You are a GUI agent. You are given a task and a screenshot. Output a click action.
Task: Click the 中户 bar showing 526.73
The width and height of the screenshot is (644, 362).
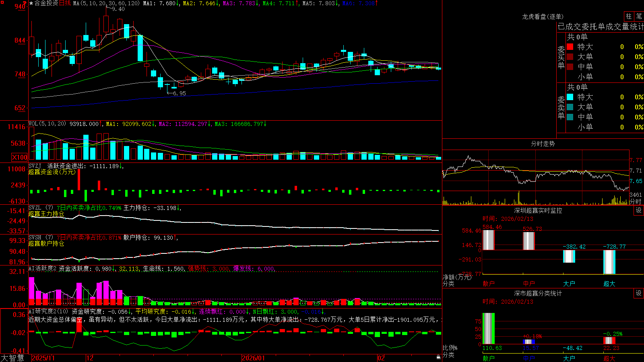529,241
